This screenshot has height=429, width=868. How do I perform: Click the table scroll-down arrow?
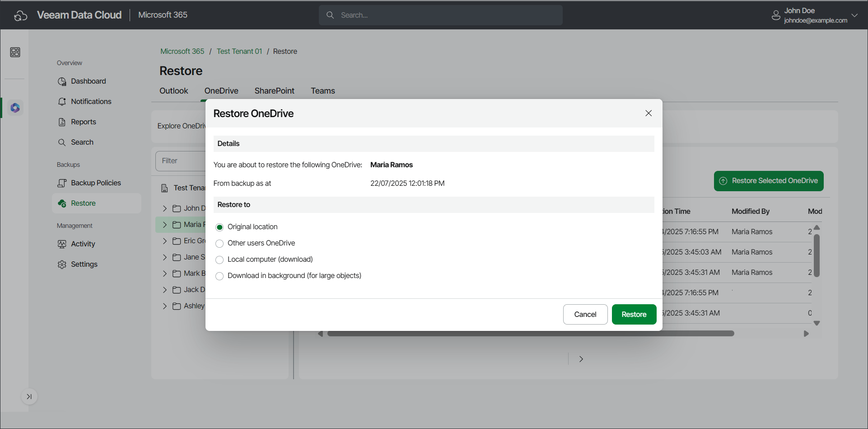click(x=817, y=323)
